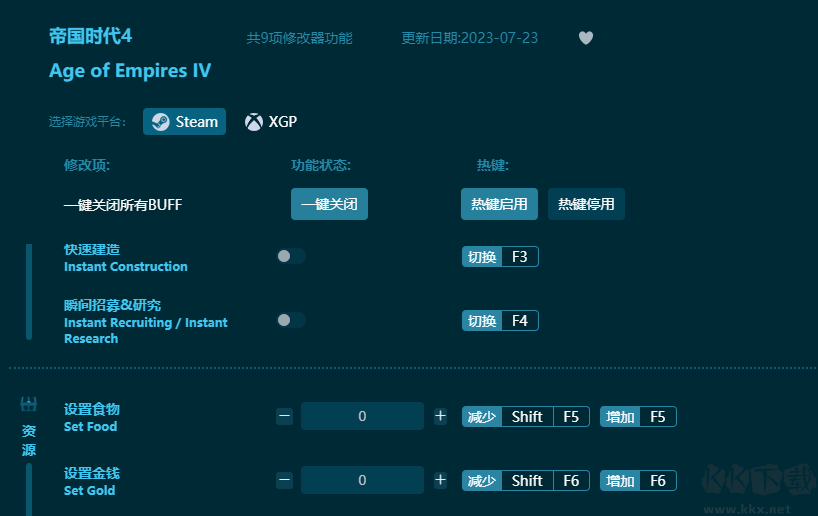Toggle Instant Recruiting / Instant Research switch
This screenshot has height=516, width=818.
[x=291, y=320]
